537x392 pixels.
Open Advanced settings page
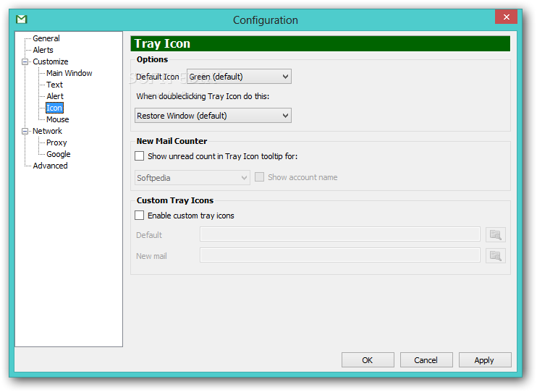[50, 166]
